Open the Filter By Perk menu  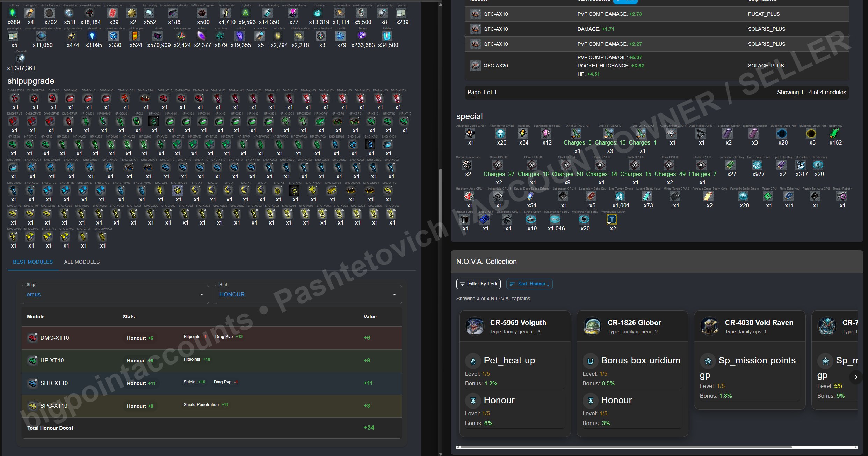tap(478, 284)
